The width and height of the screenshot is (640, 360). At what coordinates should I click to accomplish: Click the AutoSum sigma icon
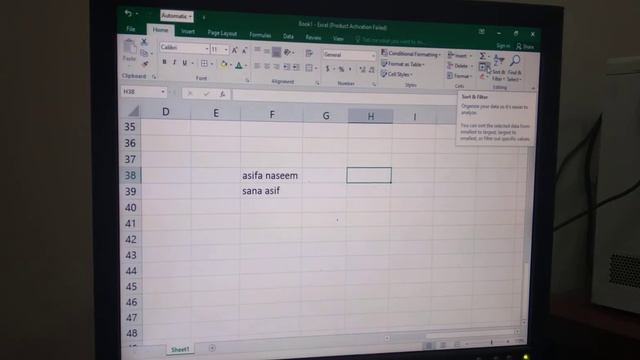[483, 56]
